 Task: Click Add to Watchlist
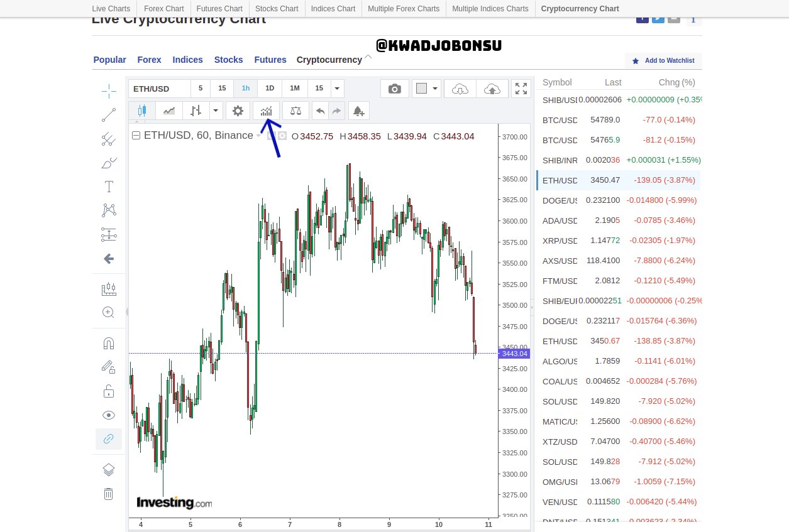[x=663, y=61]
